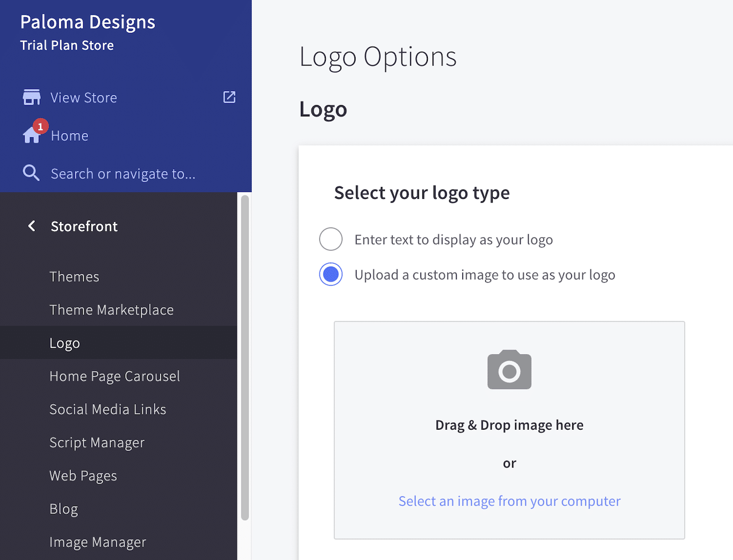Open the Script Manager
The image size is (733, 560).
[x=96, y=442]
